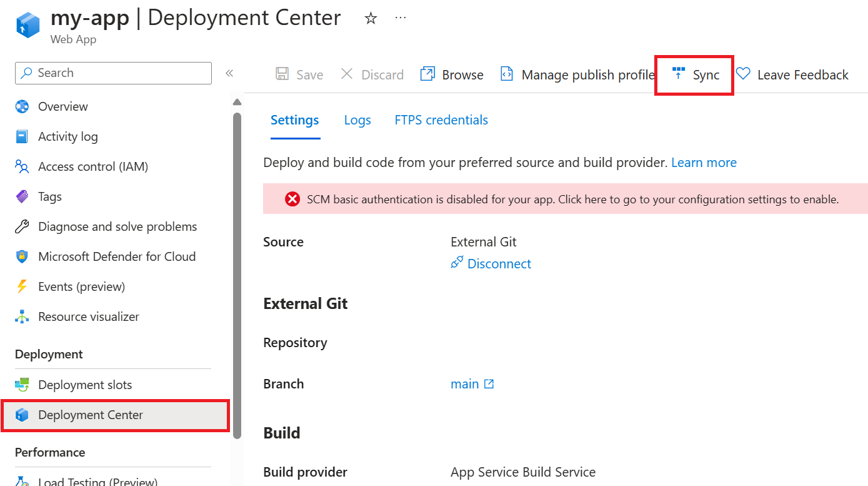The width and height of the screenshot is (868, 486).
Task: Open Microsoft Defender for Cloud
Action: tap(116, 256)
